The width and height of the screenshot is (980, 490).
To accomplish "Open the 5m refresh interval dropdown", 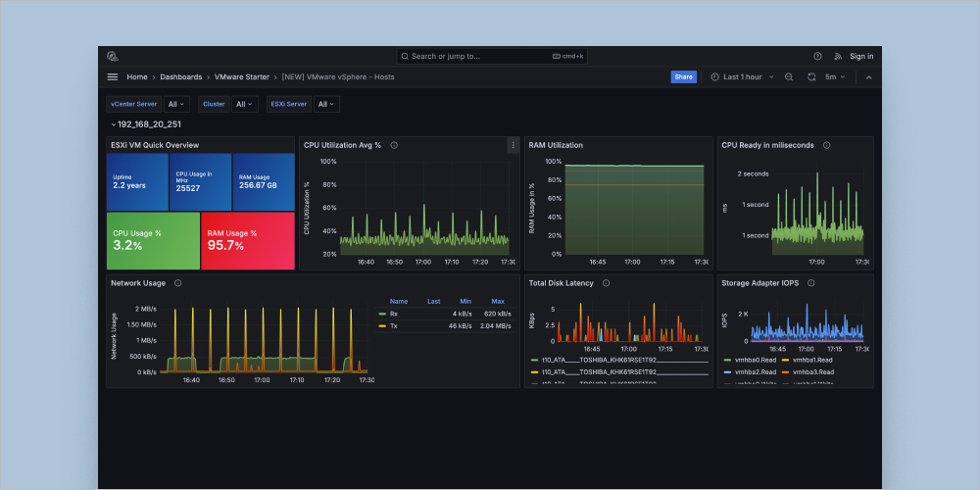I will 835,76.
